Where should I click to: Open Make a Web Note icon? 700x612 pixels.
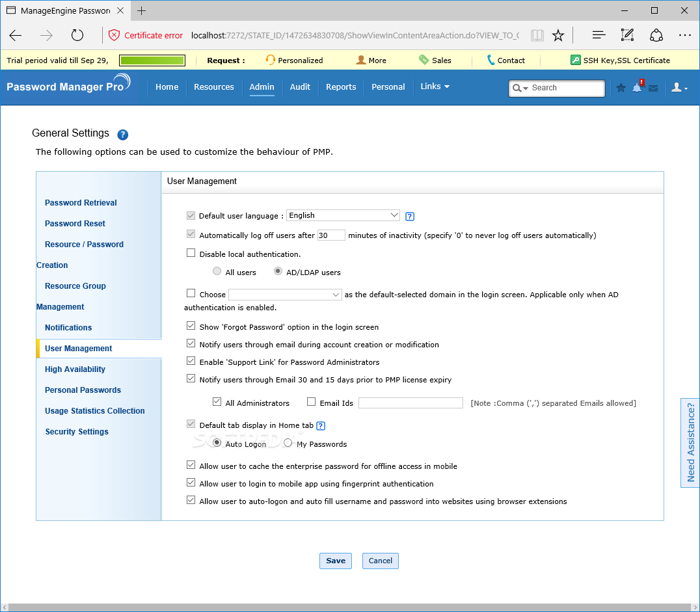[627, 35]
